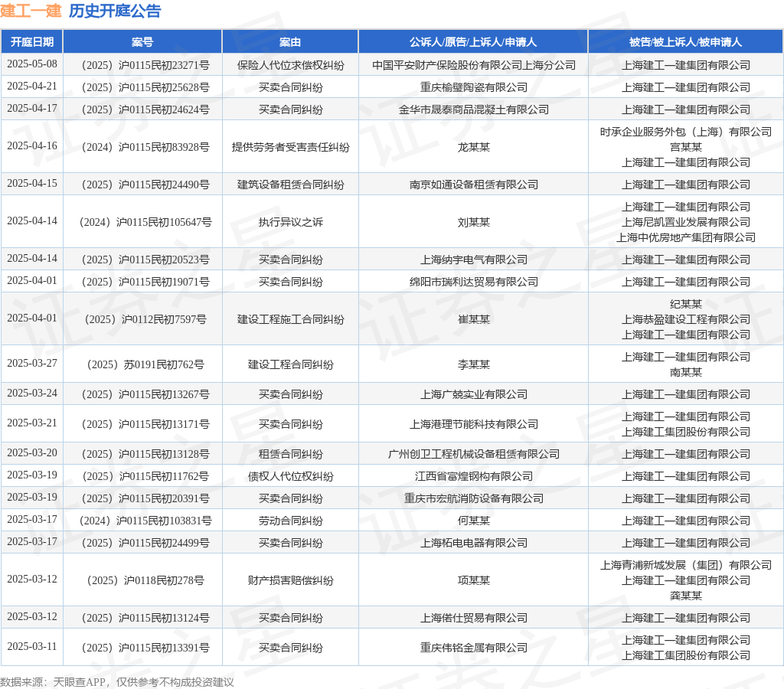Select case number (2025)沪0115民初23271号
Screen dimensions: 784x689
(142, 65)
